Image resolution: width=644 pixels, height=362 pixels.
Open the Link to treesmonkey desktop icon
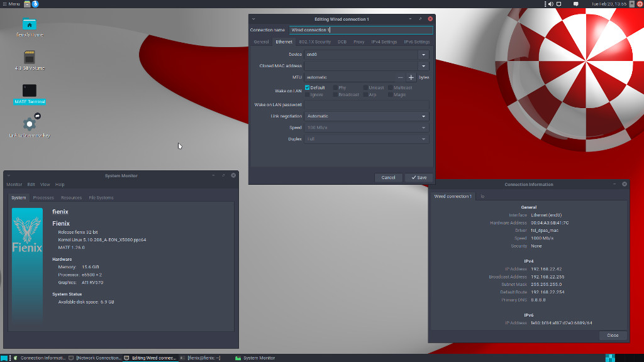click(x=29, y=125)
